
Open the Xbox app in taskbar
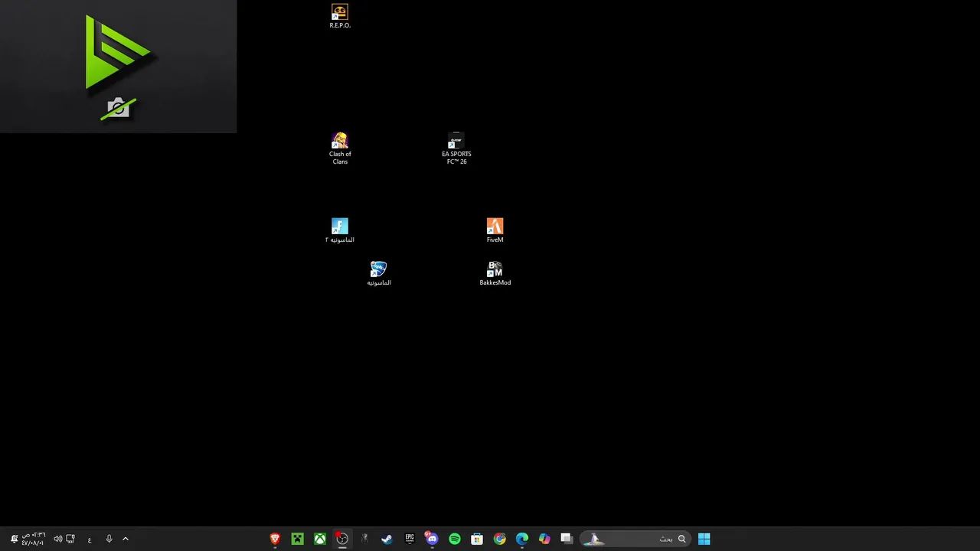(x=320, y=539)
